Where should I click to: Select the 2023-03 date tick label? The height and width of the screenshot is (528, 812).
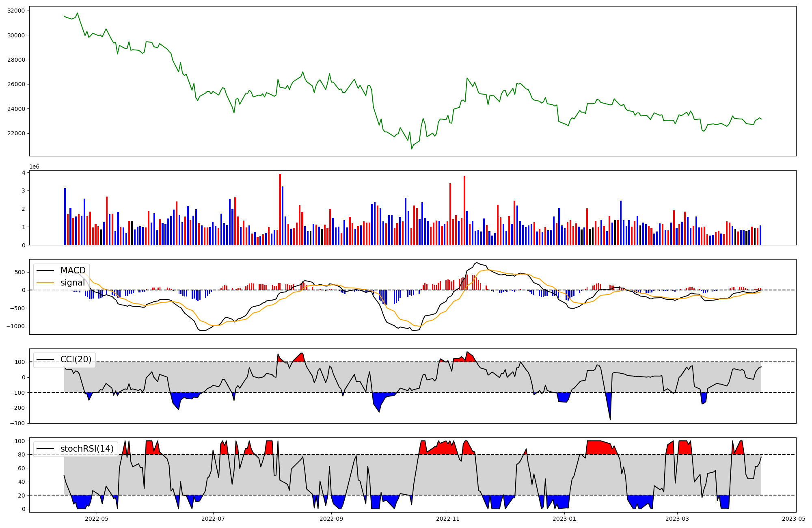click(677, 519)
